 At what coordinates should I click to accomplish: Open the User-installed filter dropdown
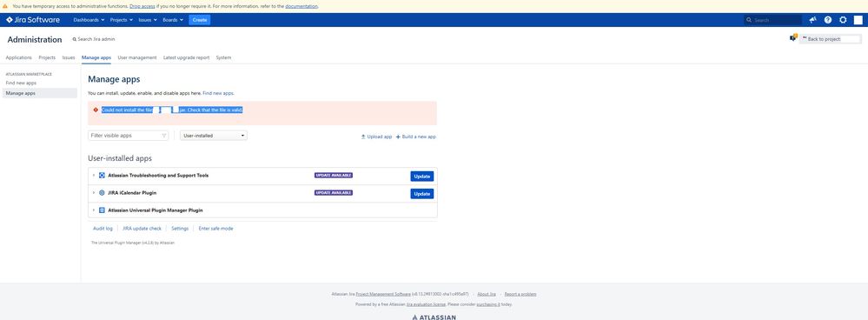tap(214, 136)
